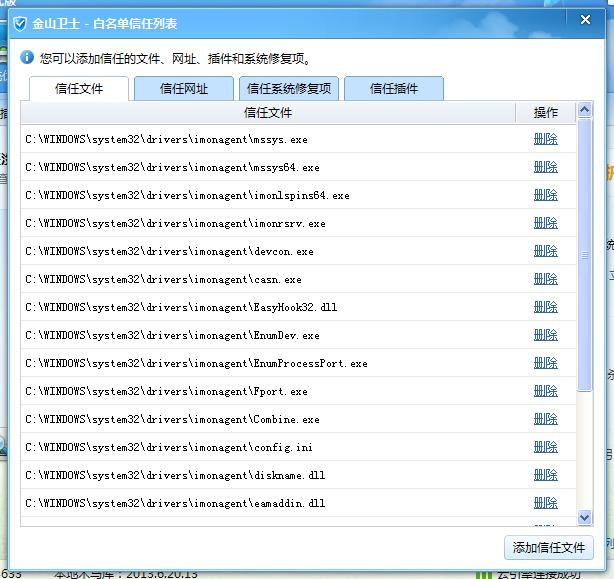Delete the EnumProcessPort.exe entry
The image size is (614, 579).
545,363
